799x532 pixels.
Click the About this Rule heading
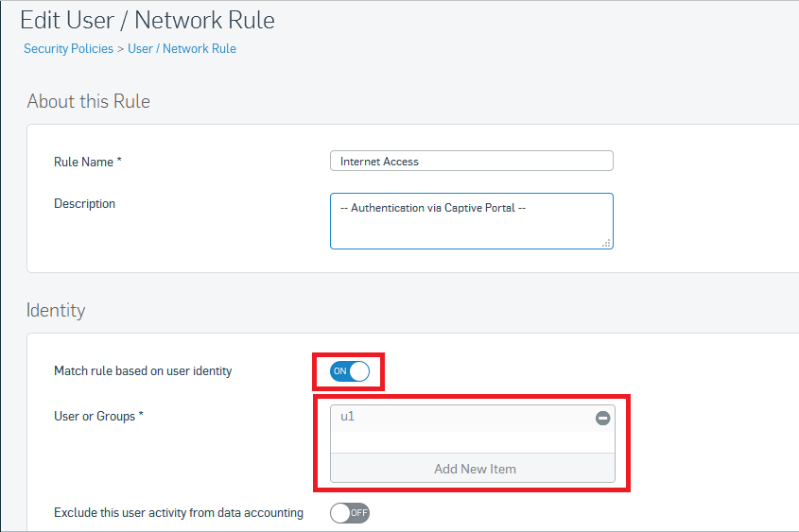tap(88, 101)
